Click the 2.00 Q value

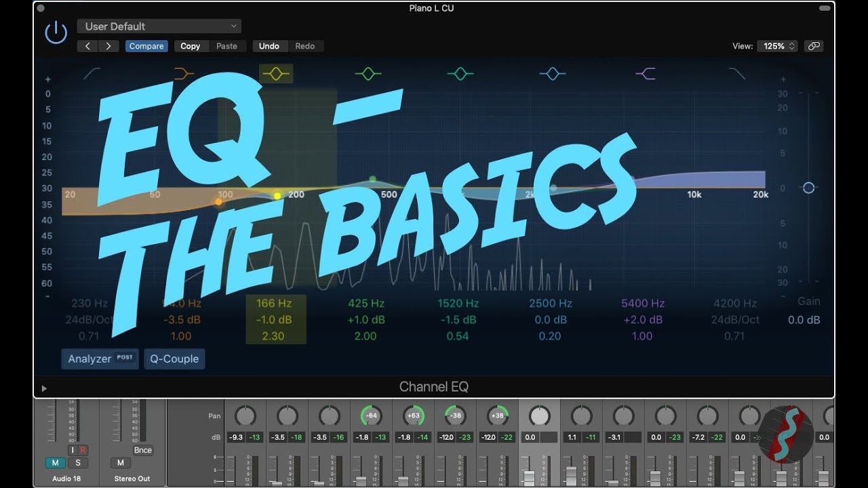pyautogui.click(x=366, y=335)
